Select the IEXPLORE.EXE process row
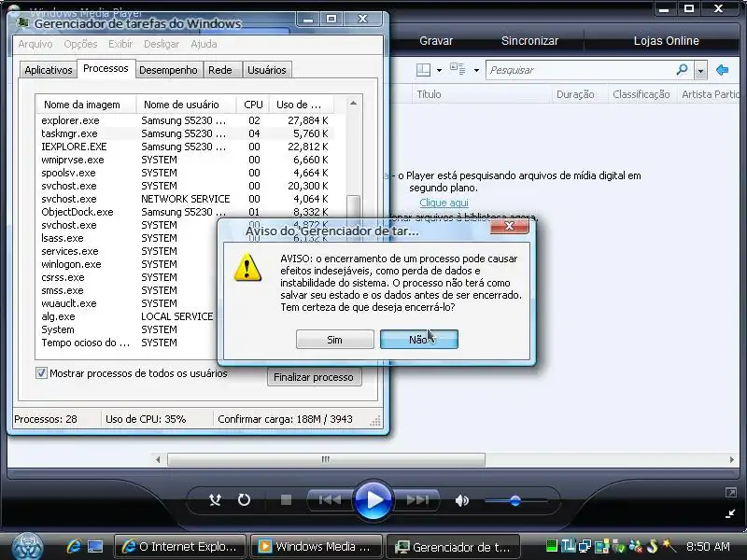 [x=185, y=147]
